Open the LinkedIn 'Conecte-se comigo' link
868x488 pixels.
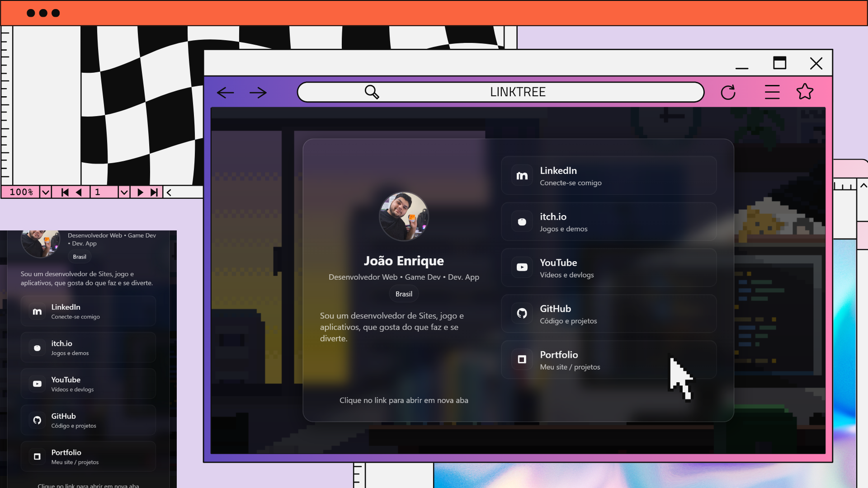pos(609,176)
